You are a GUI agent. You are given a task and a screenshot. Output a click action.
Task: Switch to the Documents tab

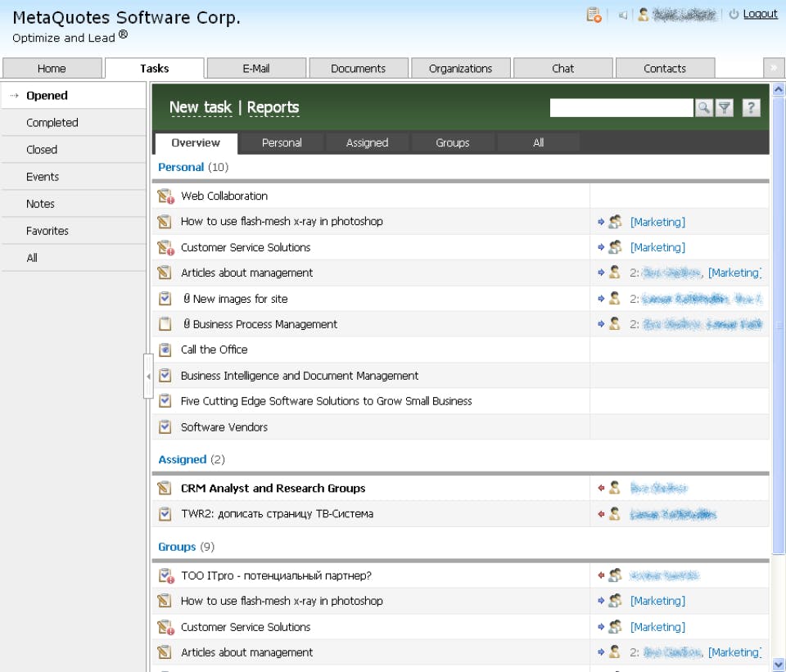(359, 68)
